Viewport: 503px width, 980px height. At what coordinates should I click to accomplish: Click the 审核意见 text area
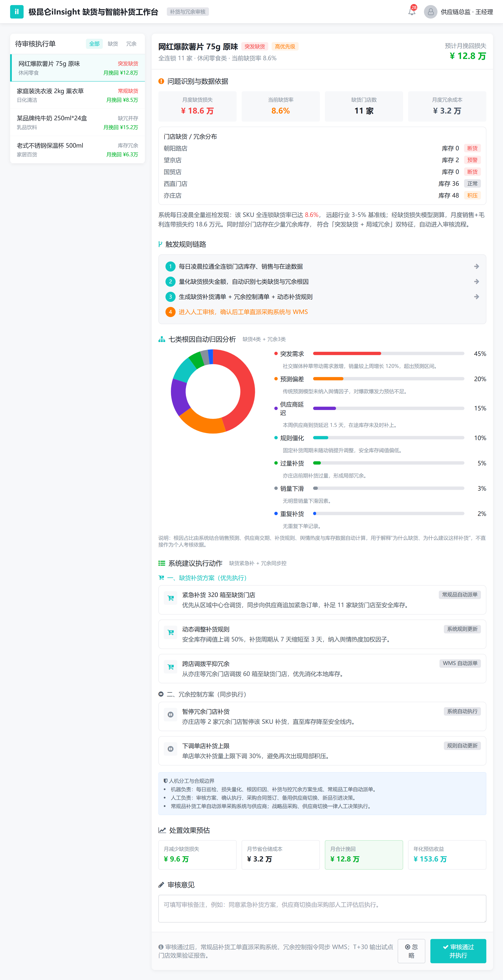[x=322, y=908]
